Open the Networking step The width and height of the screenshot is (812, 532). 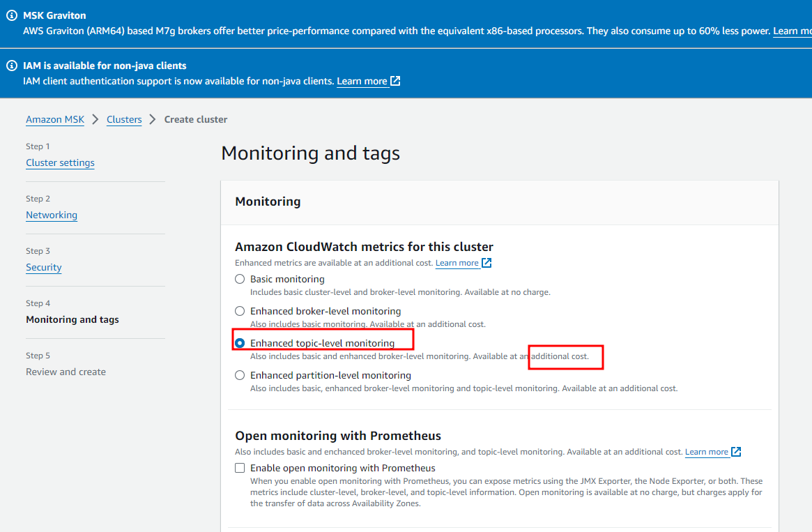[52, 215]
